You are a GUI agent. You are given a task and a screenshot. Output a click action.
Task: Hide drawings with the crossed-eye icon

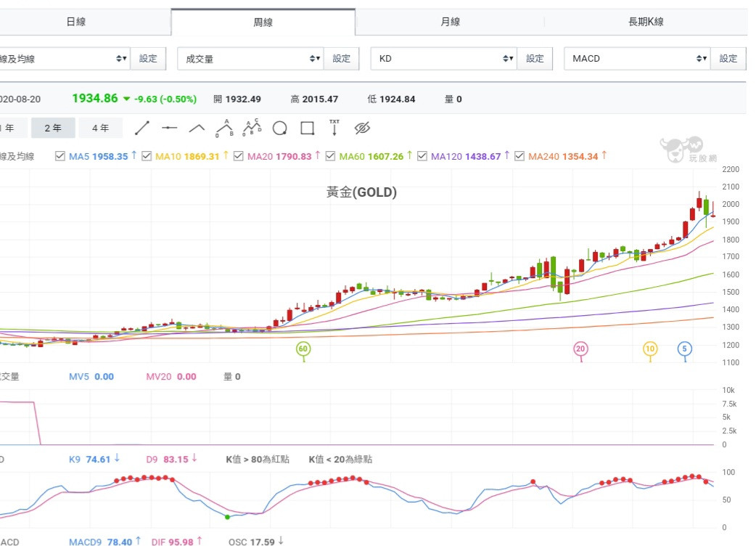(362, 129)
